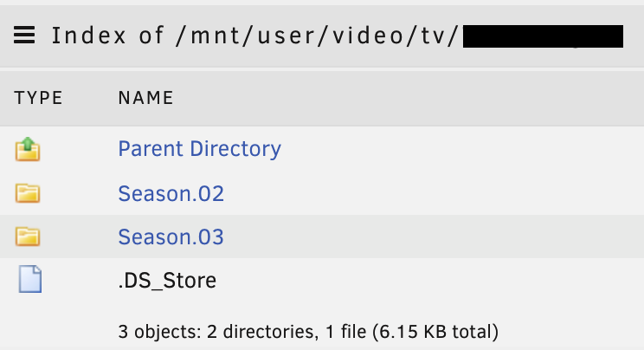Open the Season.03 directory link
Image resolution: width=644 pixels, height=350 pixels.
pyautogui.click(x=171, y=237)
